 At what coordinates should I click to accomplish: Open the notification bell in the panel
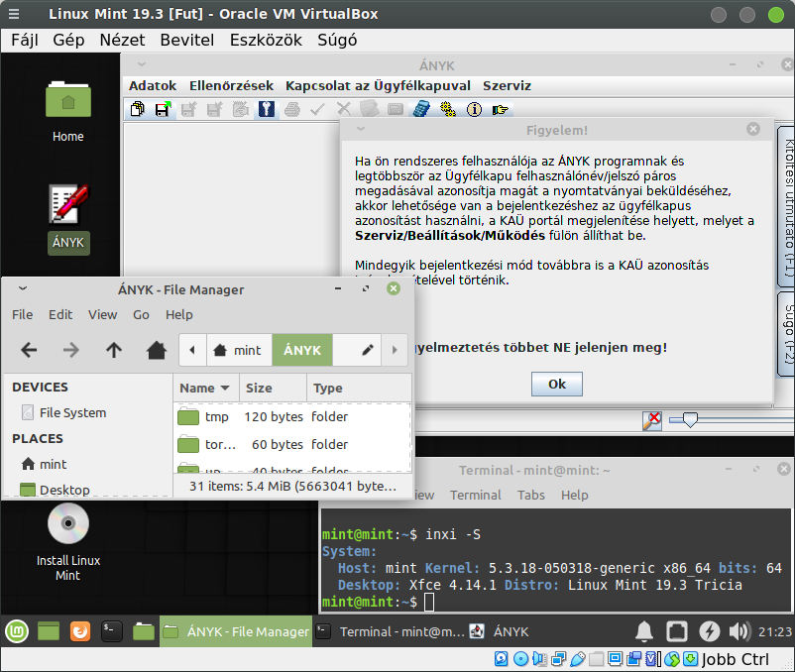pyautogui.click(x=644, y=631)
